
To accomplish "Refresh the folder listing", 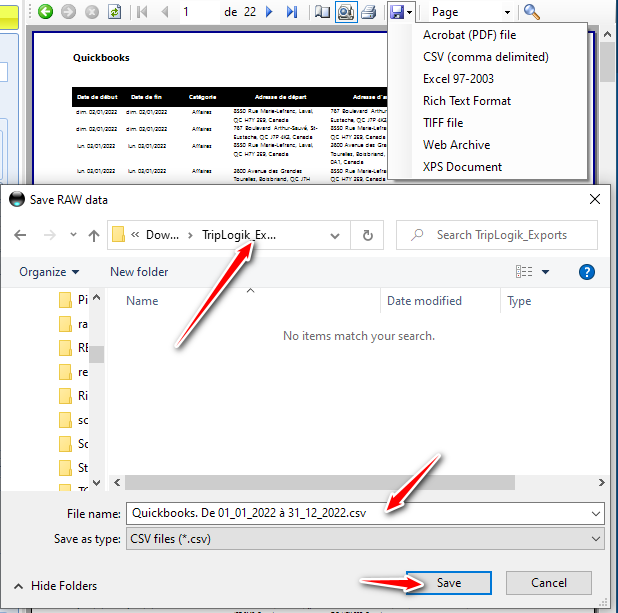I will pyautogui.click(x=367, y=236).
